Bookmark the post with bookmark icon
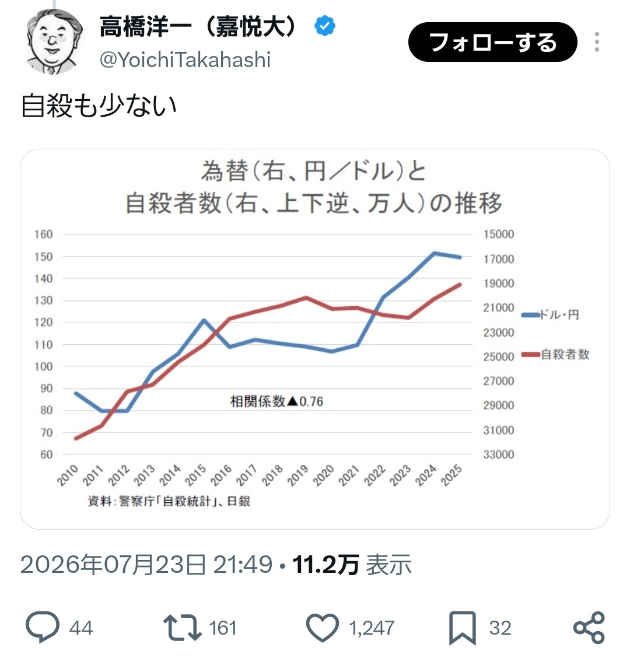 pyautogui.click(x=463, y=628)
